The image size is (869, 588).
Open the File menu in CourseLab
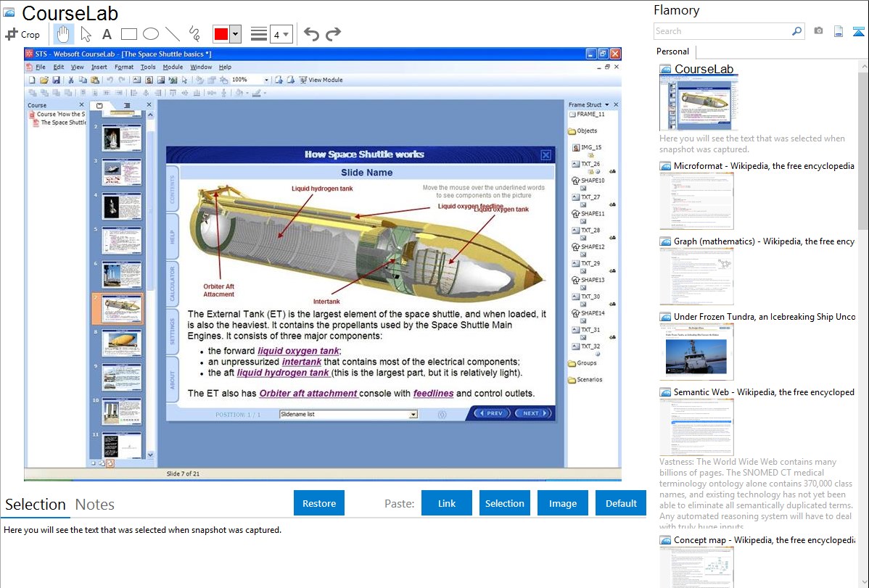click(41, 67)
